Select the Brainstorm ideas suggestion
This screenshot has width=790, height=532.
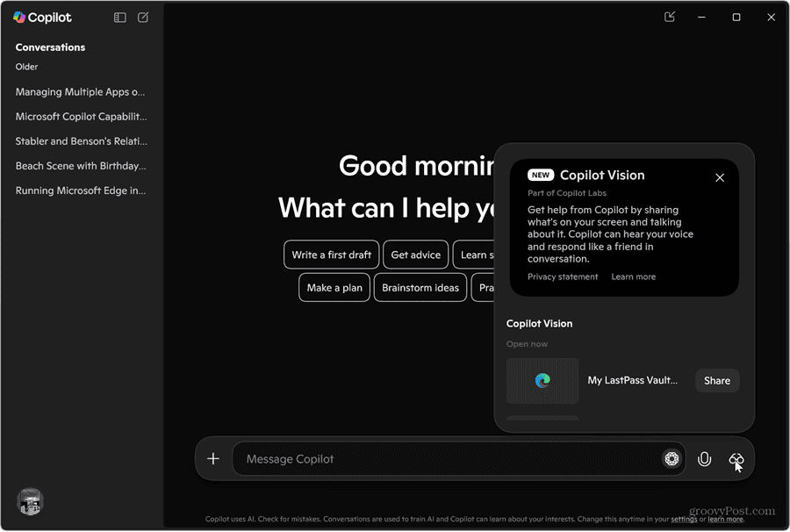(x=420, y=288)
